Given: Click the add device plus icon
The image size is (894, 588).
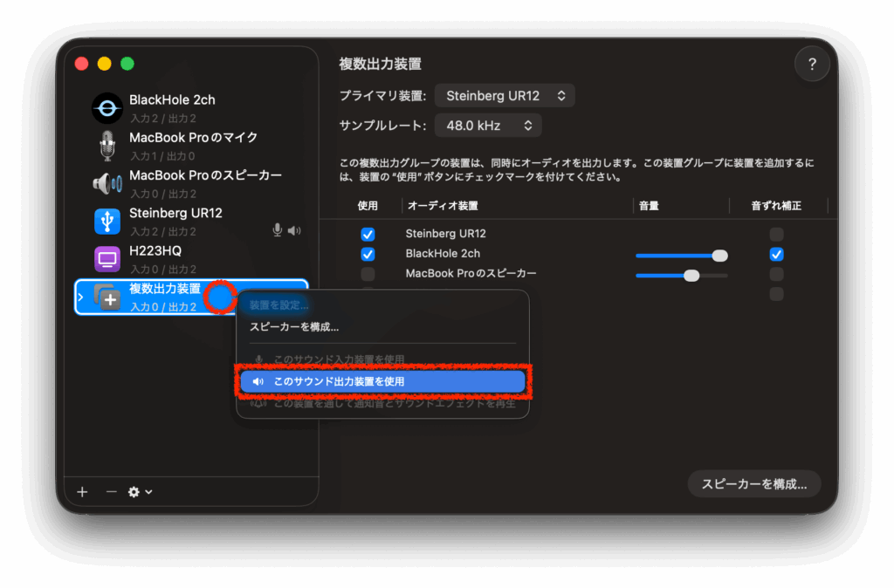Looking at the screenshot, I should 82,492.
